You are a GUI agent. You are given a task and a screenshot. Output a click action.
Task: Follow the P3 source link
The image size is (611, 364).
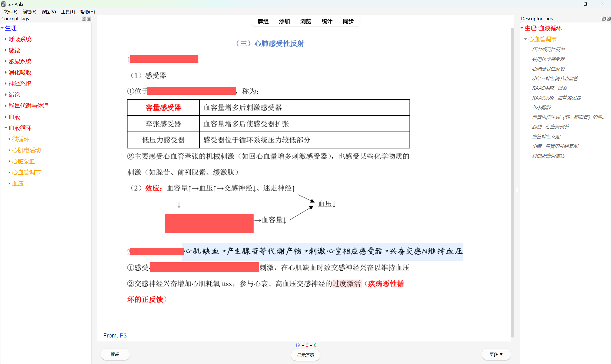[x=123, y=336]
